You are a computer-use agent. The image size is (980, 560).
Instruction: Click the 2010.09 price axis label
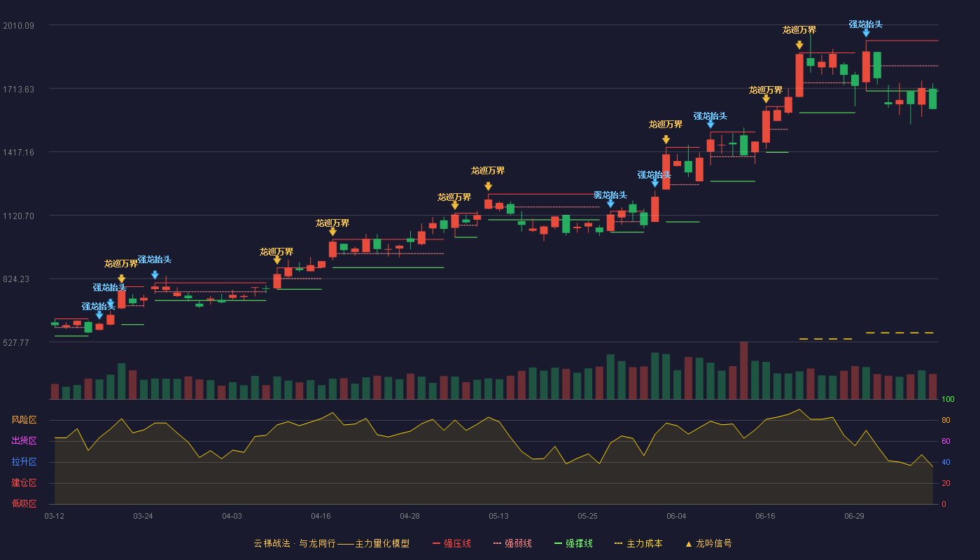18,26
